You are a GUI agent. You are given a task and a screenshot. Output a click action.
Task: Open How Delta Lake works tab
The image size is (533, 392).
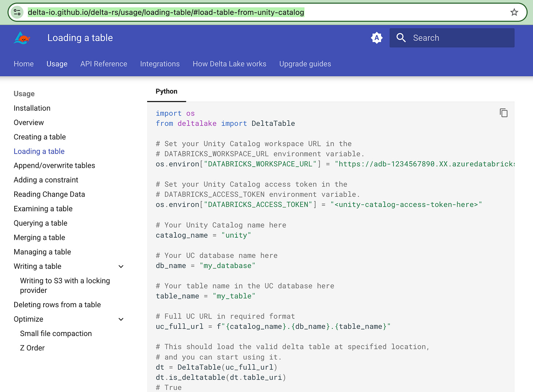pos(230,64)
